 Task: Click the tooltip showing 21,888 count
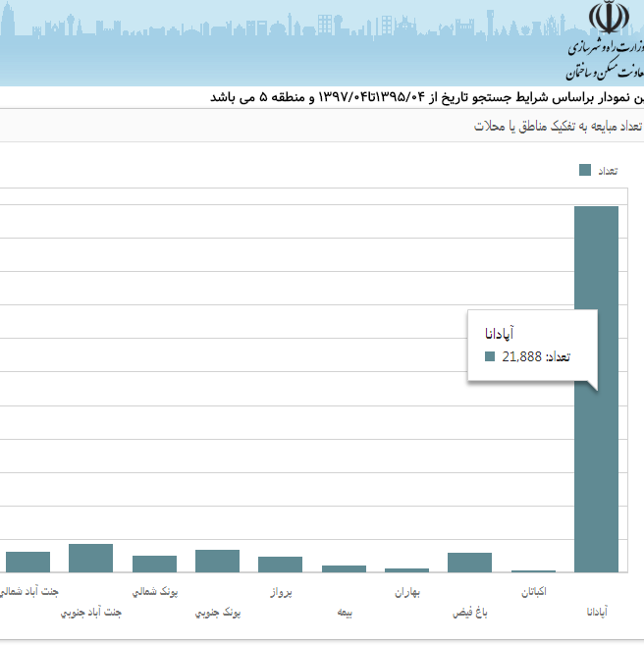point(531,346)
